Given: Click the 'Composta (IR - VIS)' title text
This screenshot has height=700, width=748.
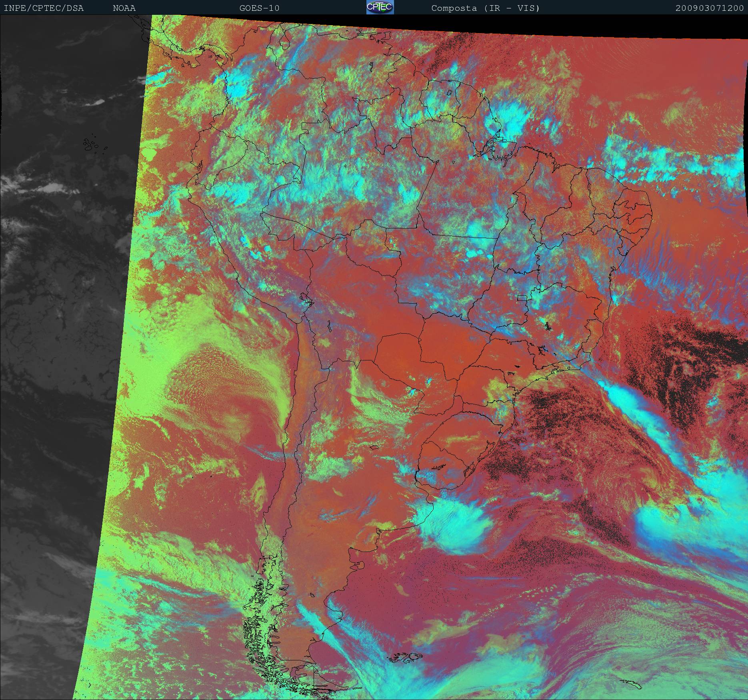Looking at the screenshot, I should (486, 8).
